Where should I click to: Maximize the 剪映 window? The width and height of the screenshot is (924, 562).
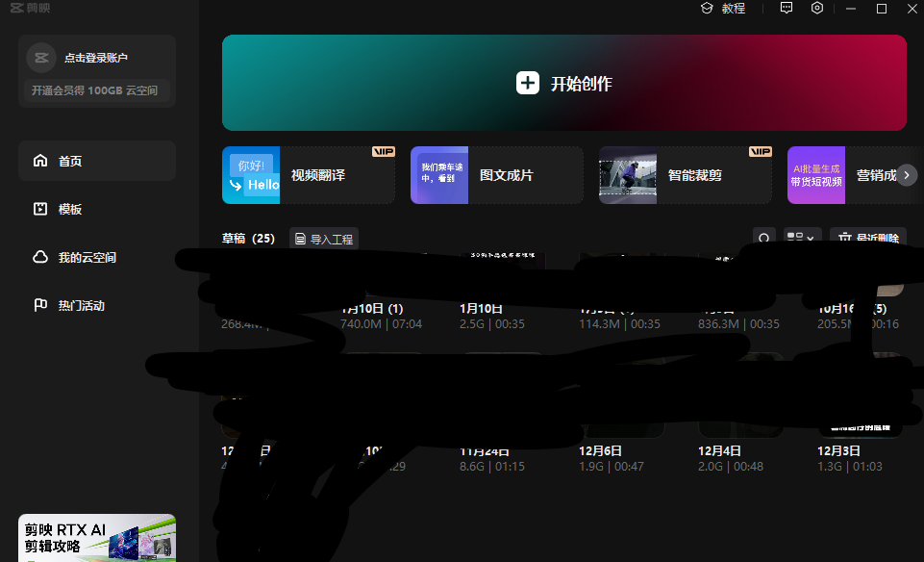pos(882,9)
